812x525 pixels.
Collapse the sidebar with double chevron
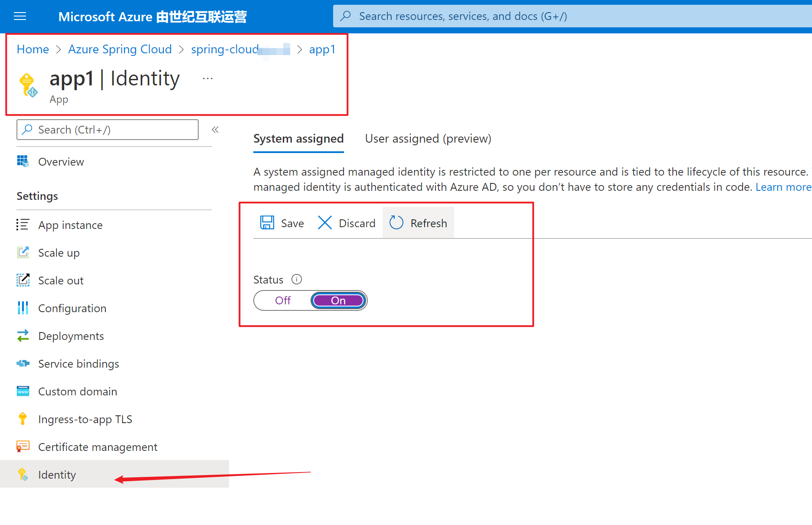coord(215,130)
